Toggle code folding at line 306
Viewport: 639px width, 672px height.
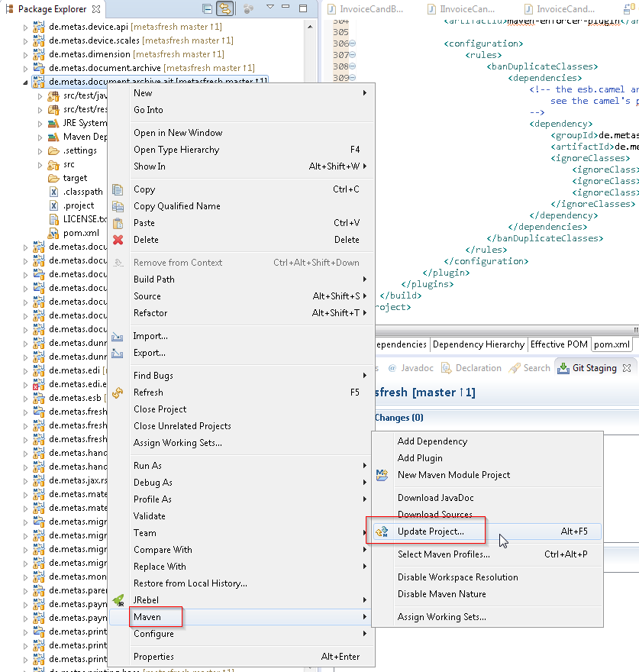353,44
